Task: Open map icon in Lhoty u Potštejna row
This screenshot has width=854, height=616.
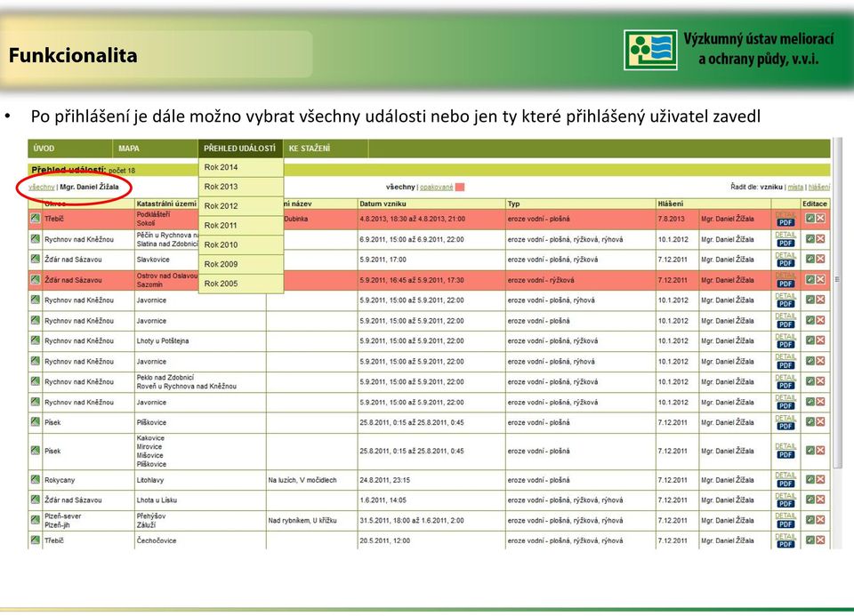Action: pos(36,340)
